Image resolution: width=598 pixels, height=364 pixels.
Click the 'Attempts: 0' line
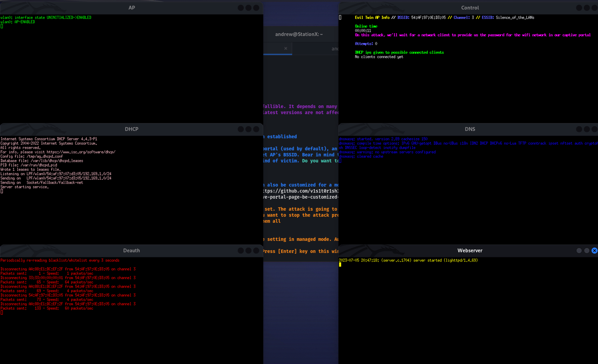point(366,44)
